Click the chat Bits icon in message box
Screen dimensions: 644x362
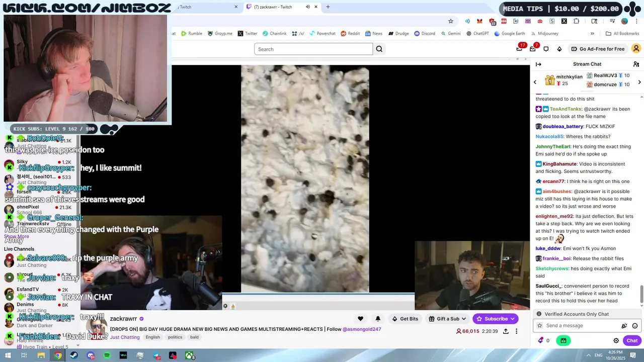coord(624,326)
